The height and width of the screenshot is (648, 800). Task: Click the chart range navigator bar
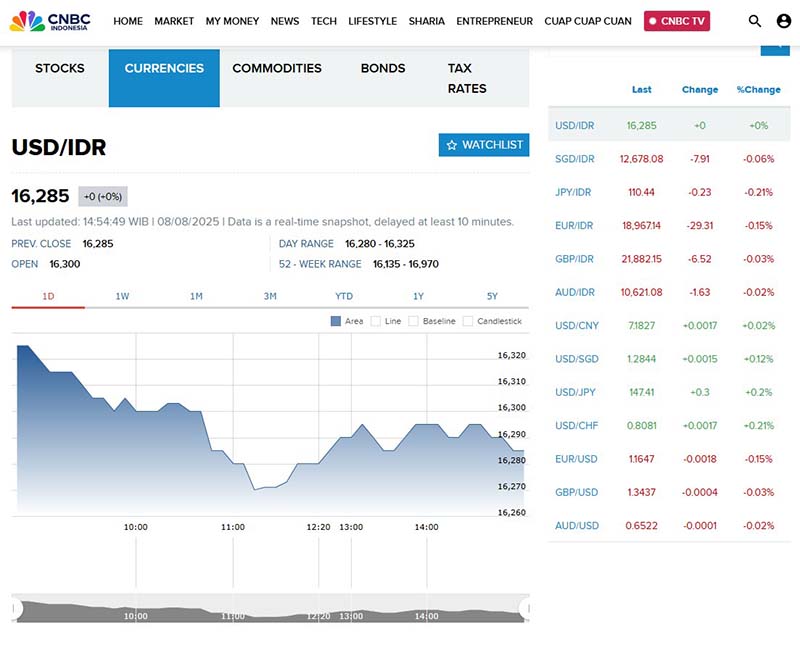pyautogui.click(x=270, y=611)
